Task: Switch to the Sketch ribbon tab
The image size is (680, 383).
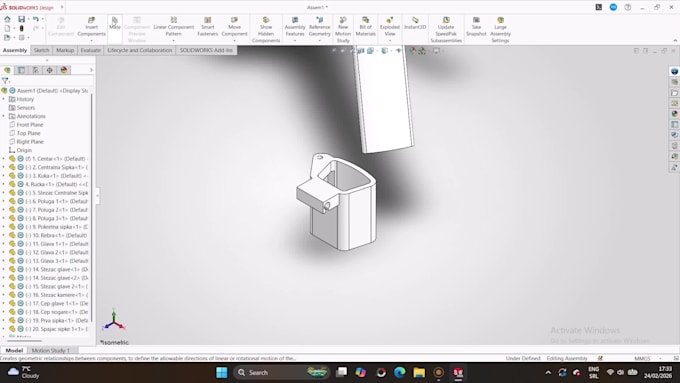Action: 42,50
